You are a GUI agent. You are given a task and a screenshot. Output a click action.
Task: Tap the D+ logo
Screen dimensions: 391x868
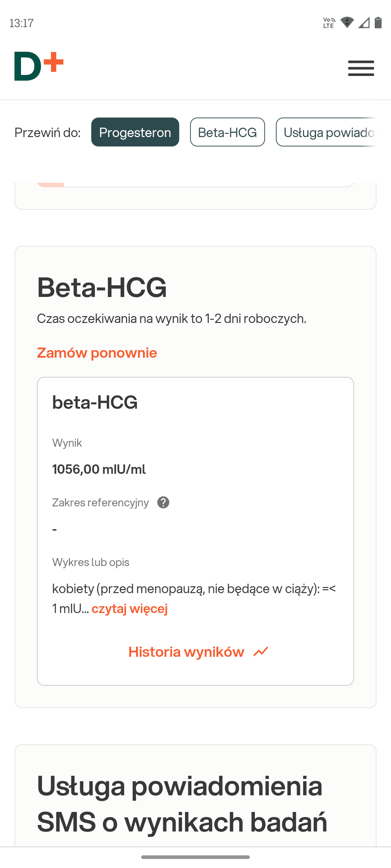(39, 67)
